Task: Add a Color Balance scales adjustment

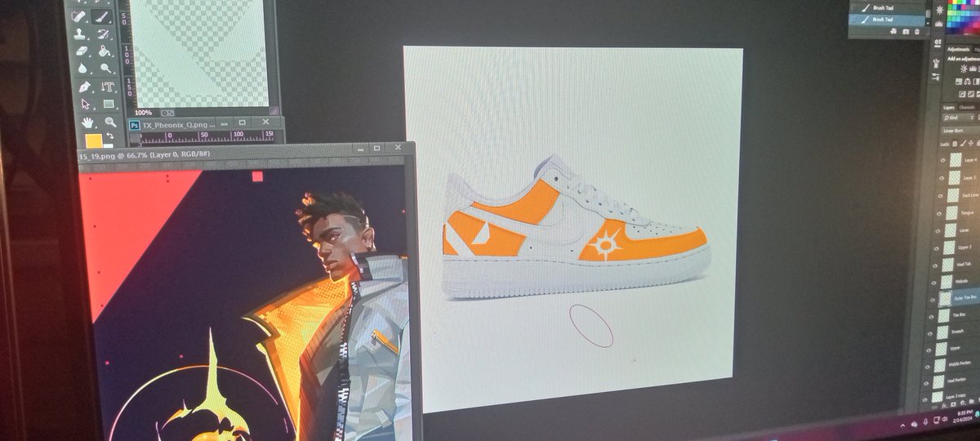Action: [967, 82]
